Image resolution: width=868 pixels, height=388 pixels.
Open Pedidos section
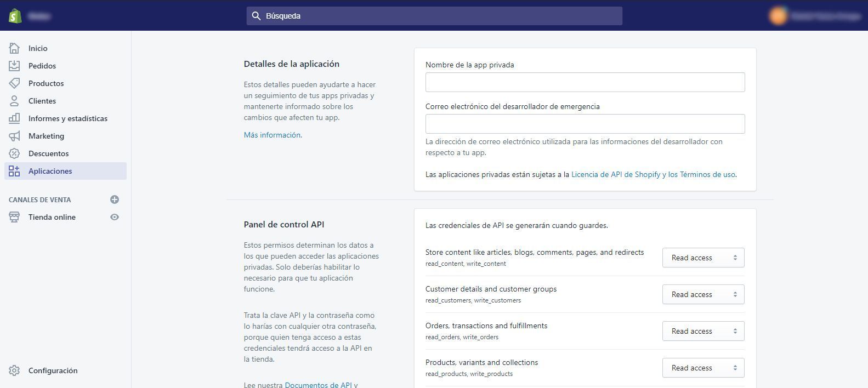coord(65,66)
